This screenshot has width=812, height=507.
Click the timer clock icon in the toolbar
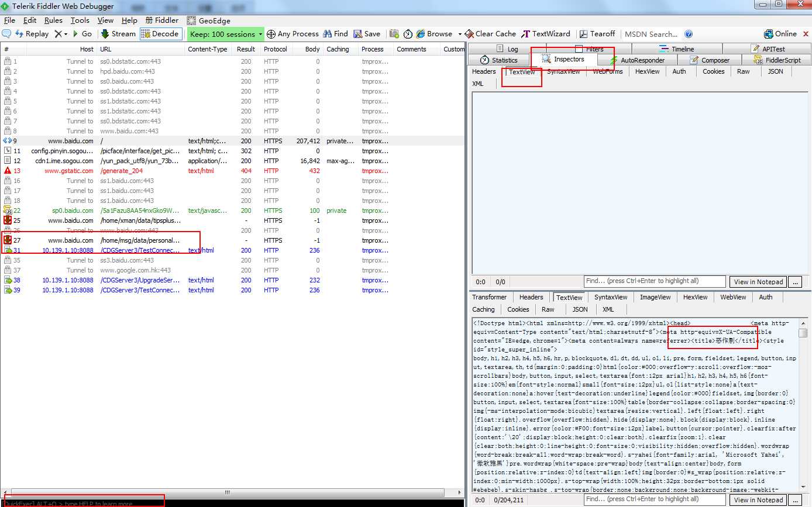pos(408,34)
